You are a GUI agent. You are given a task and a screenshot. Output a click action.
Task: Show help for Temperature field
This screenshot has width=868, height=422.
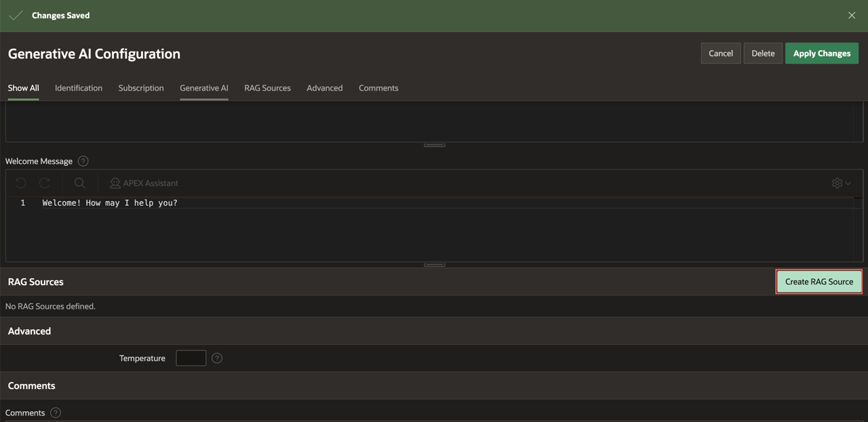(217, 358)
